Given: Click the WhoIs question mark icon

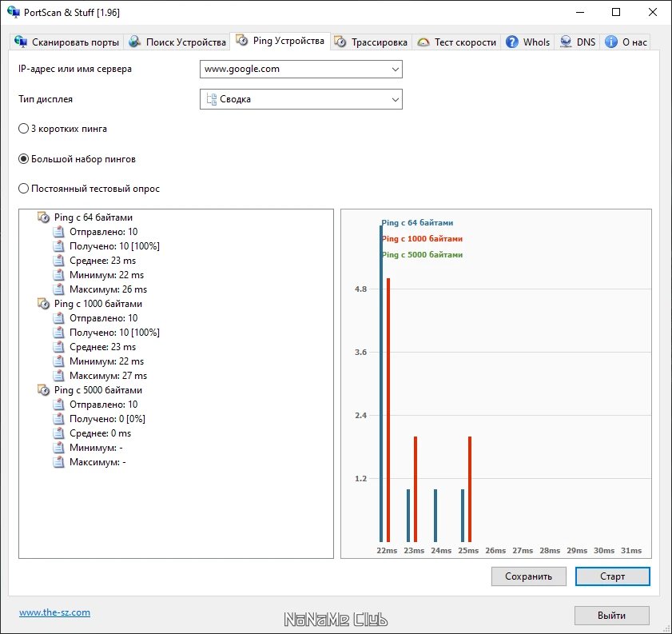Looking at the screenshot, I should [x=511, y=42].
